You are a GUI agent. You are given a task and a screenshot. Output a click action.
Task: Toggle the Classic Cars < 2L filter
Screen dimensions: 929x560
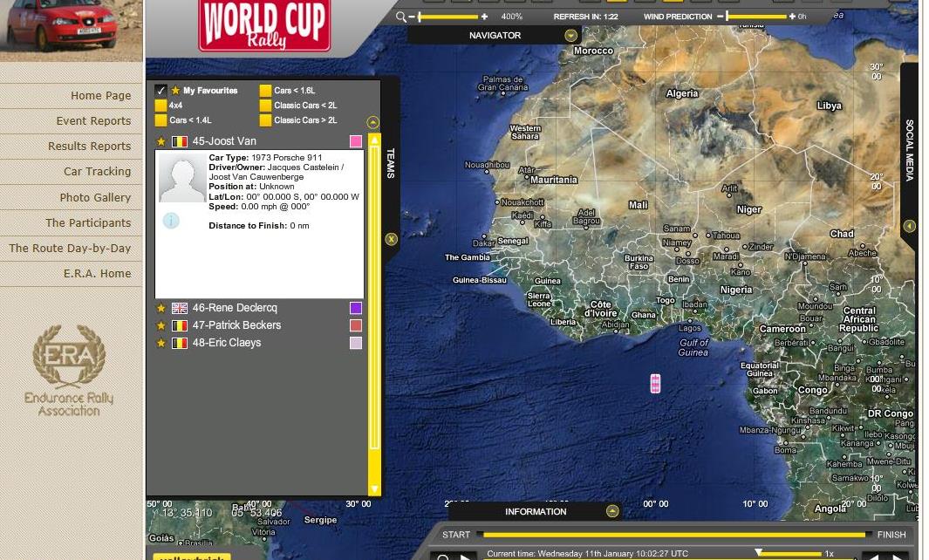[265, 106]
